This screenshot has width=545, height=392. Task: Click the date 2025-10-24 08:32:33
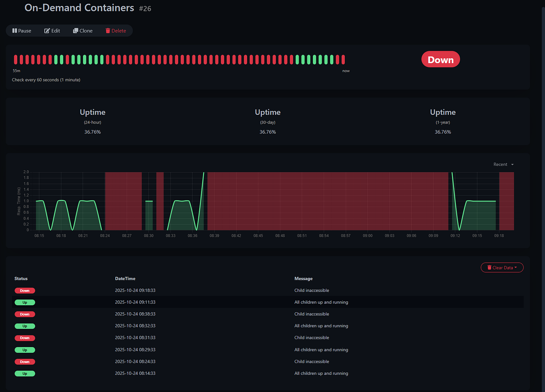(135, 326)
